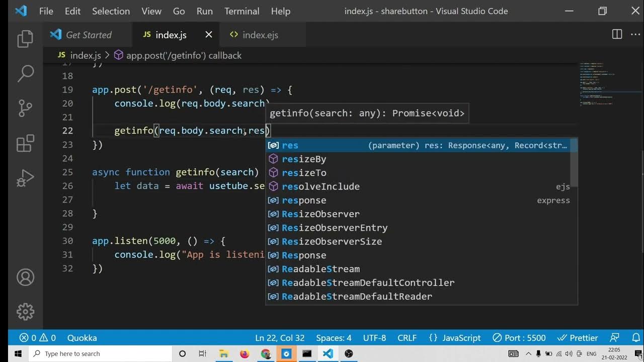Split the editor to the right
644x362 pixels.
tap(617, 35)
